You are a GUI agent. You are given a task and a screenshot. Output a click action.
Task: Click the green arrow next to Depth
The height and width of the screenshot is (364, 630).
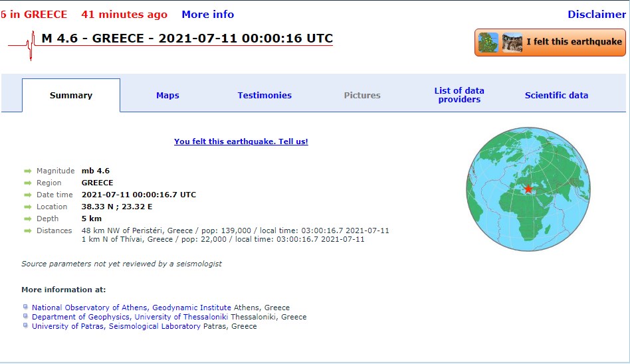[x=28, y=219]
